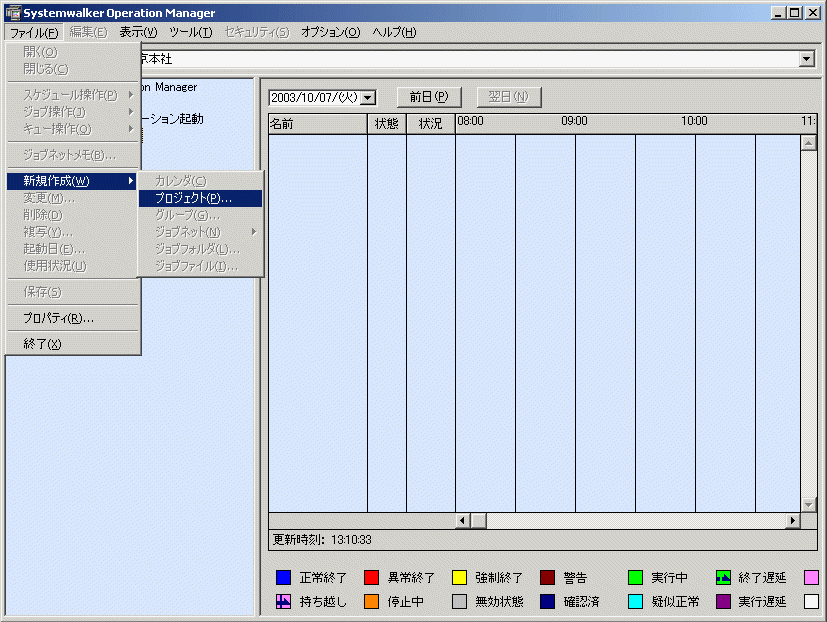Viewport: 827px width, 622px height.
Task: Click the 終了遅延 legend icon
Action: 724,578
